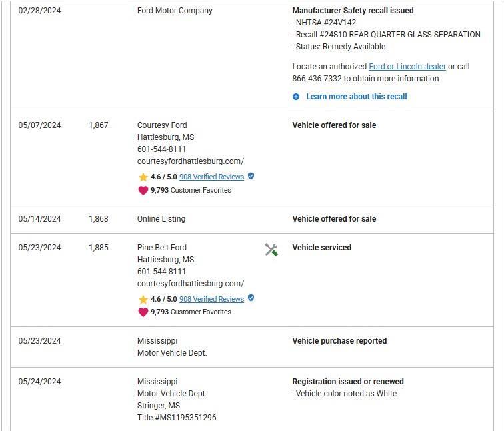Screen dimensions: 504x431
Task: Click the Manufacturer Safety recall issued heading
Action: (x=353, y=10)
